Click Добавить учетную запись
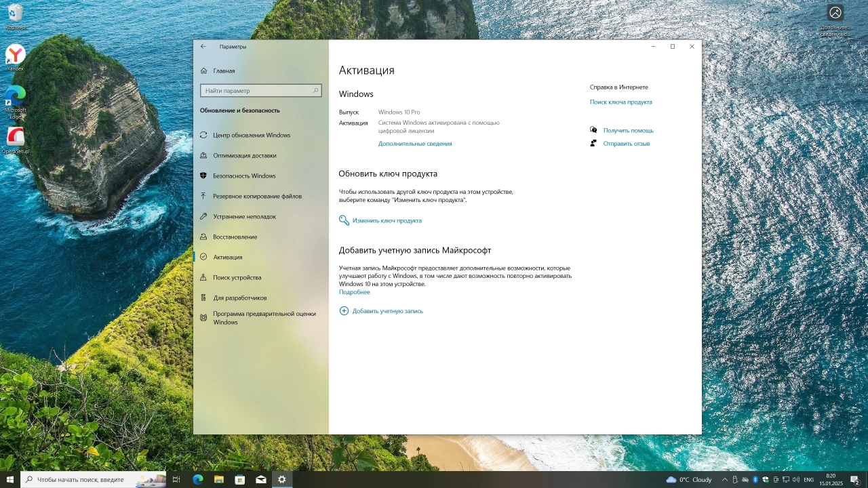The image size is (868, 488). coord(388,311)
